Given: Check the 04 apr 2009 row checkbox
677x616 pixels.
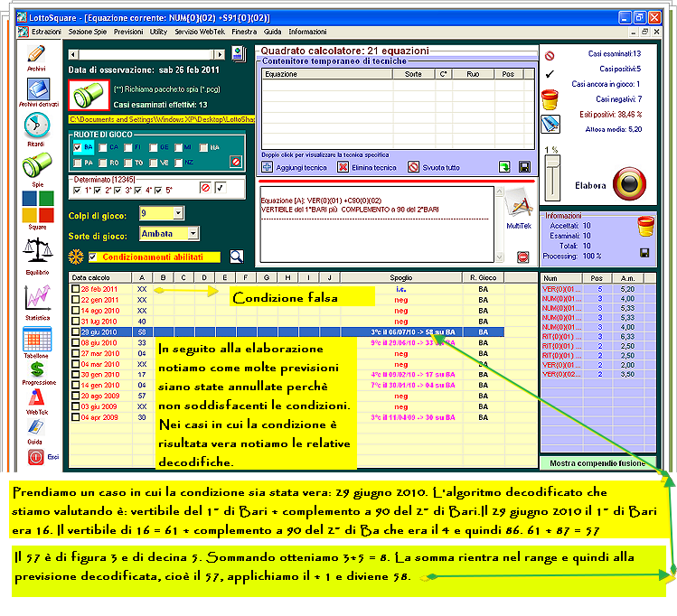Looking at the screenshot, I should [76, 417].
